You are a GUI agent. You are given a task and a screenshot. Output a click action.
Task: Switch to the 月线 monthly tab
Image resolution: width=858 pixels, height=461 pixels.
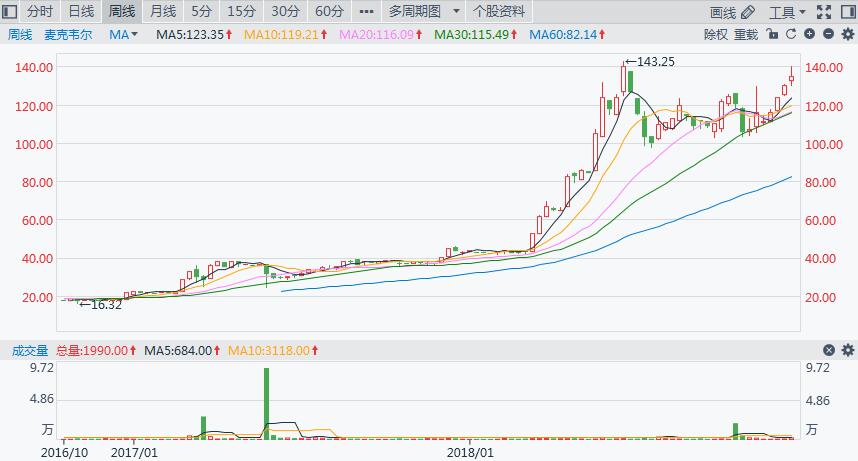[163, 11]
